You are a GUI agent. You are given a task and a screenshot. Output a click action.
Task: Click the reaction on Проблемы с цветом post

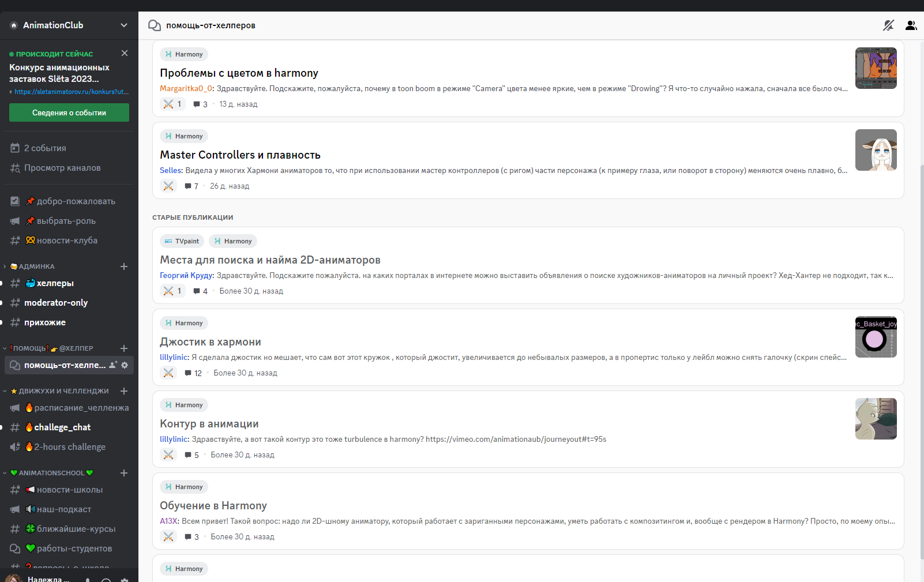172,104
